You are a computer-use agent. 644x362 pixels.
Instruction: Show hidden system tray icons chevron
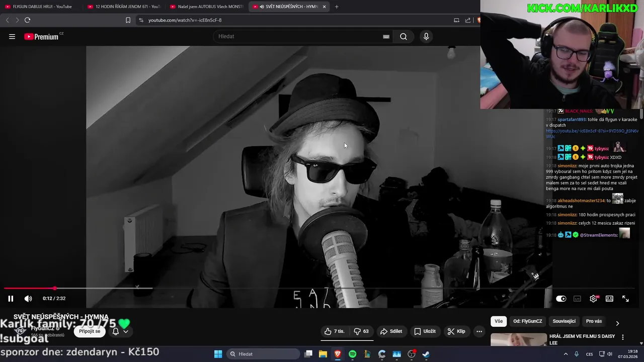(566, 354)
